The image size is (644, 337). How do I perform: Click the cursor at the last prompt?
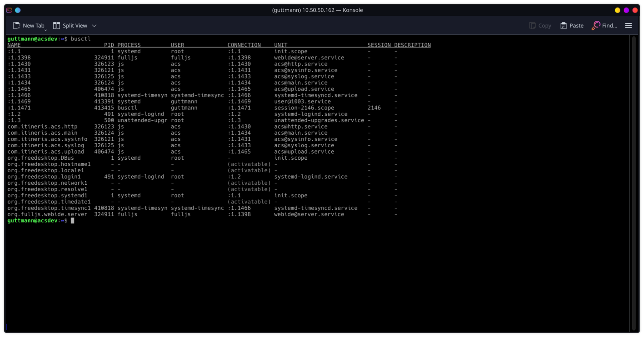coord(73,221)
